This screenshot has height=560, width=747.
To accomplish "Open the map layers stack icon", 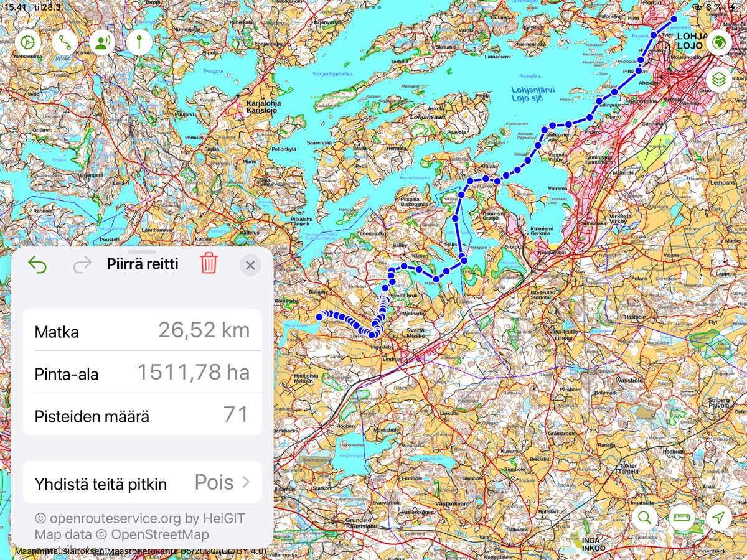I will click(x=719, y=80).
